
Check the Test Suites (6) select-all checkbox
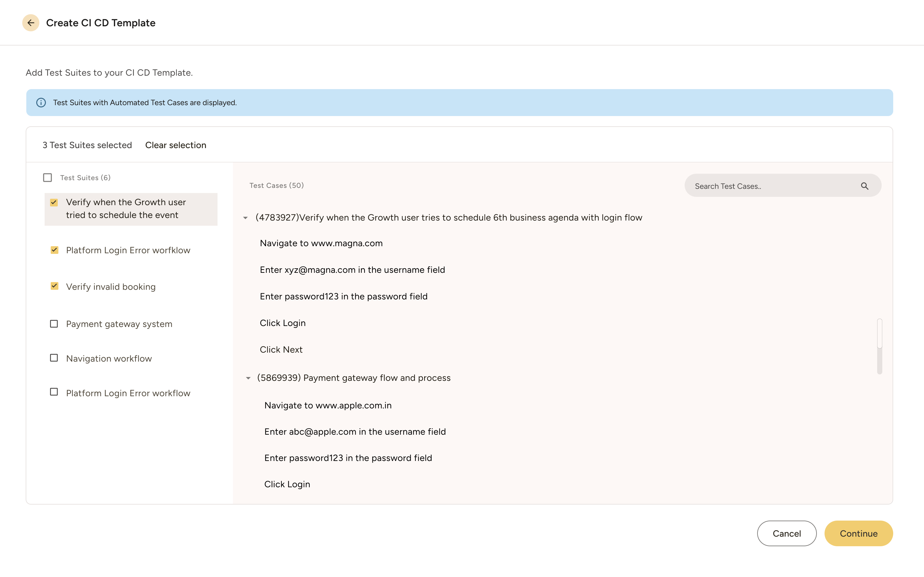[x=47, y=177]
